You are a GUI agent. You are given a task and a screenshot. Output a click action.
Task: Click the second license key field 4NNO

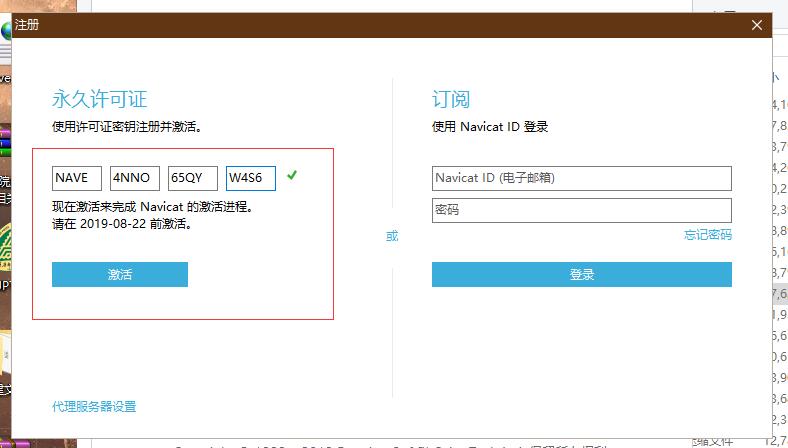(135, 178)
